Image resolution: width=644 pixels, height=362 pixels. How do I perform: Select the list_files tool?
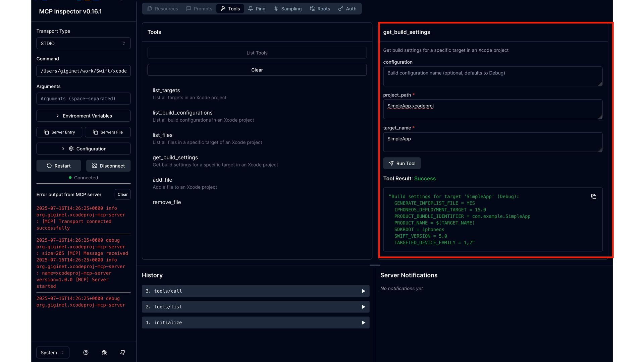(257, 139)
